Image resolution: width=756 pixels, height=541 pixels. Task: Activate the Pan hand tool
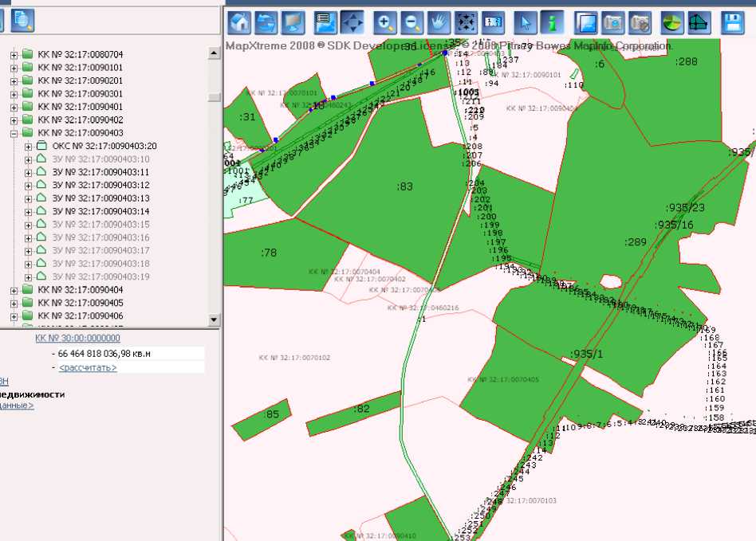pos(438,22)
